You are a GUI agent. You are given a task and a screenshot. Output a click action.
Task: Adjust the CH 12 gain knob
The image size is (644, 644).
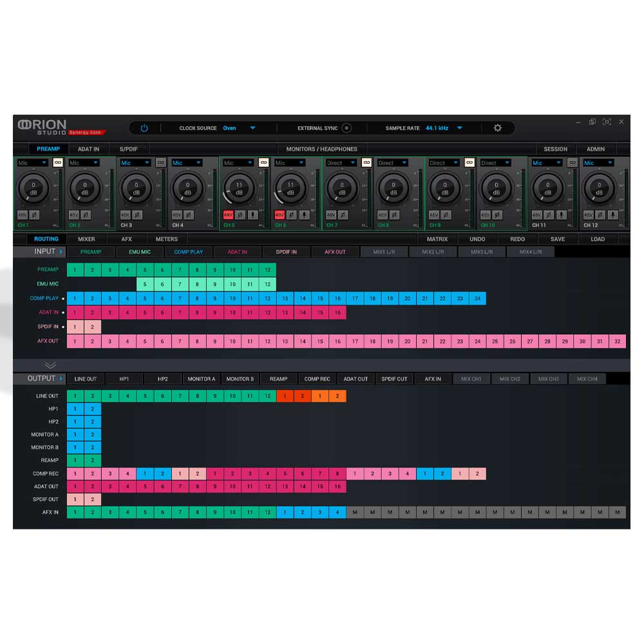coord(599,189)
